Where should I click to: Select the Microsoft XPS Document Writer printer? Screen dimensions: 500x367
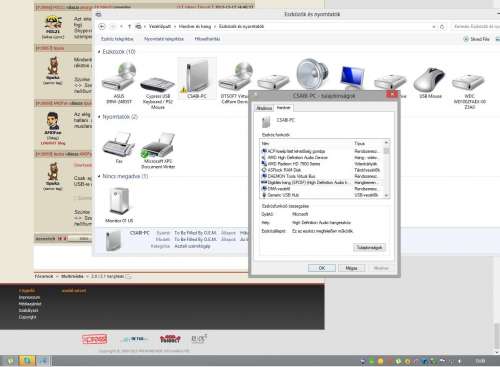point(158,145)
